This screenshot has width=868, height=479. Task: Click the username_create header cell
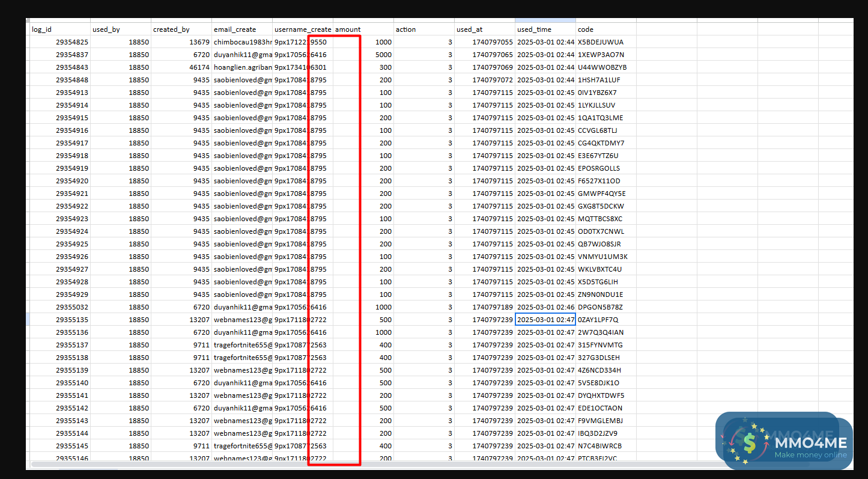pyautogui.click(x=303, y=29)
